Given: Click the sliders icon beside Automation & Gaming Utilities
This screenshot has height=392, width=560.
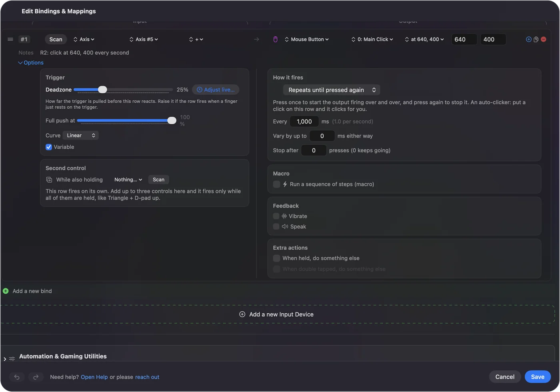Looking at the screenshot, I should (12, 359).
